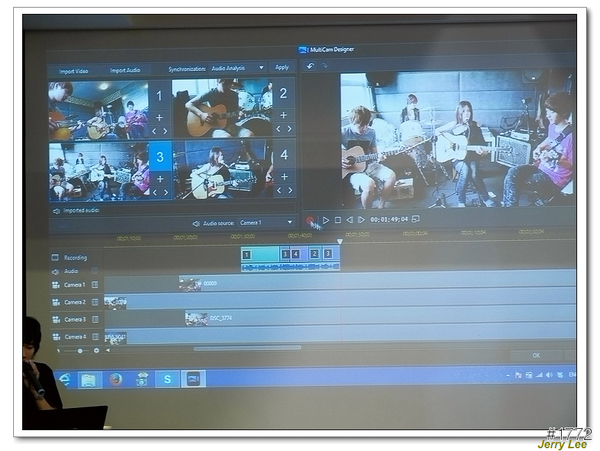
Task: Select camera 1 number button
Action: click(159, 96)
